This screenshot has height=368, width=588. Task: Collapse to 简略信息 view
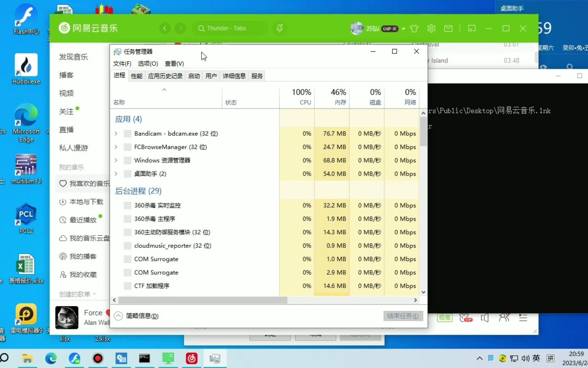pos(136,316)
